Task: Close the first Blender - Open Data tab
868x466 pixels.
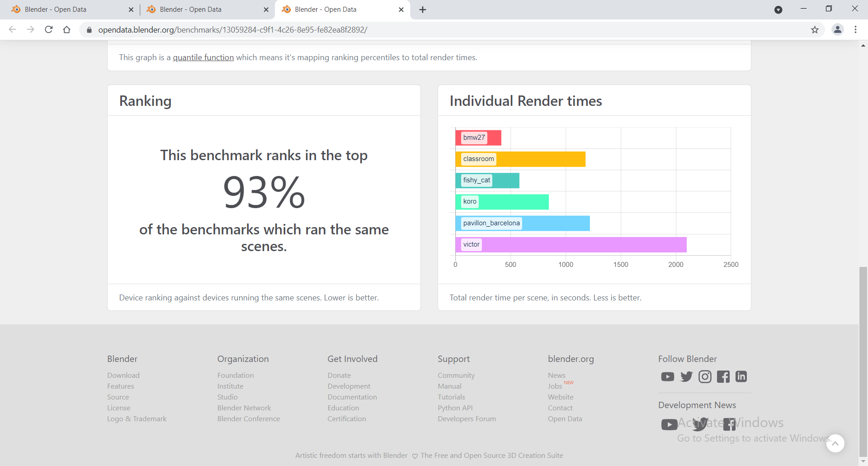Action: (131, 10)
